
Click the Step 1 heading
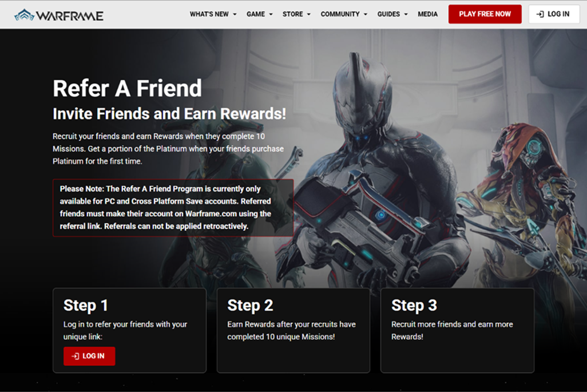point(86,306)
